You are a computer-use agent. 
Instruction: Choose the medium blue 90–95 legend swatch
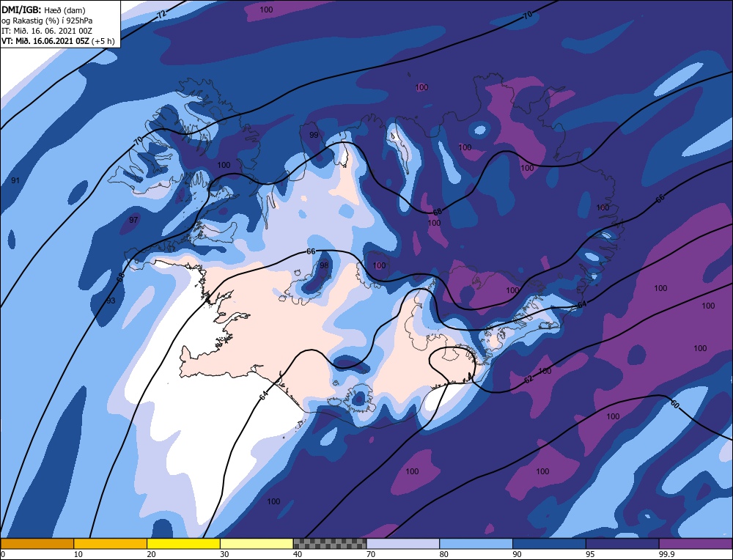tap(549, 543)
